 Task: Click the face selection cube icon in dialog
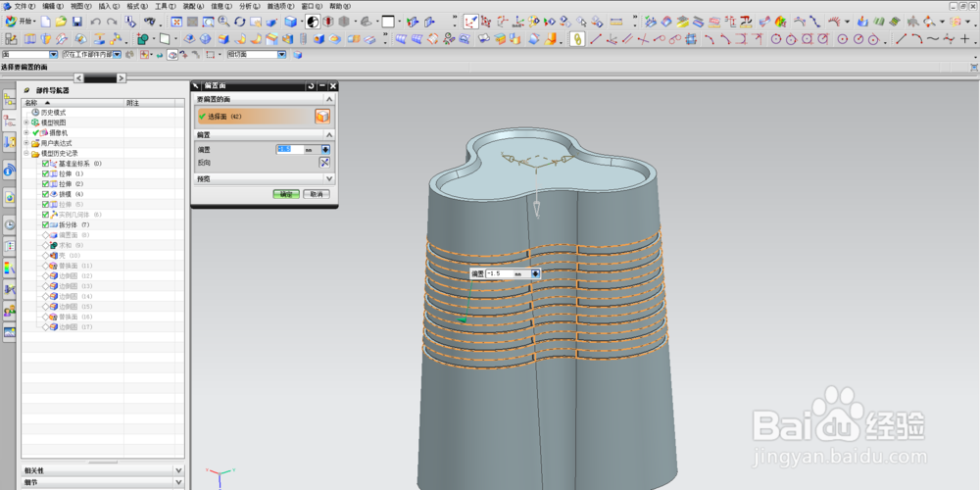321,117
